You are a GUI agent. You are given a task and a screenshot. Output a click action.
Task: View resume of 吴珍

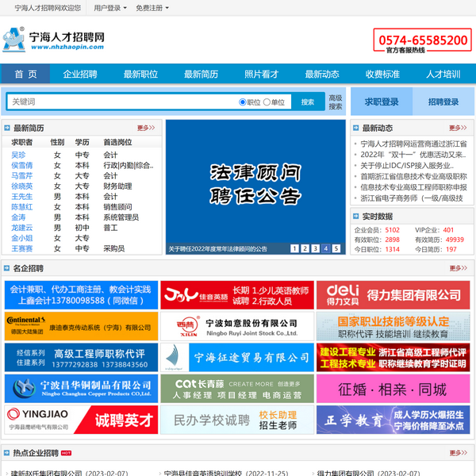tap(18, 155)
